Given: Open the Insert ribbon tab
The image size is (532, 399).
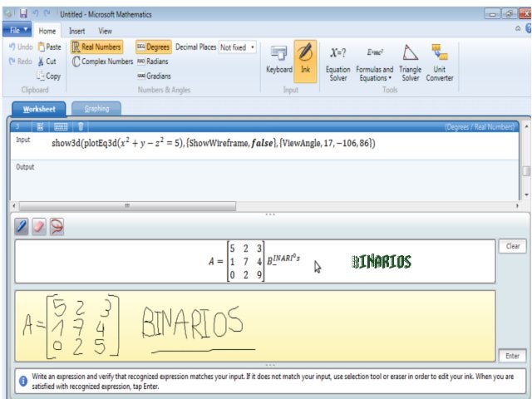Looking at the screenshot, I should tap(76, 31).
